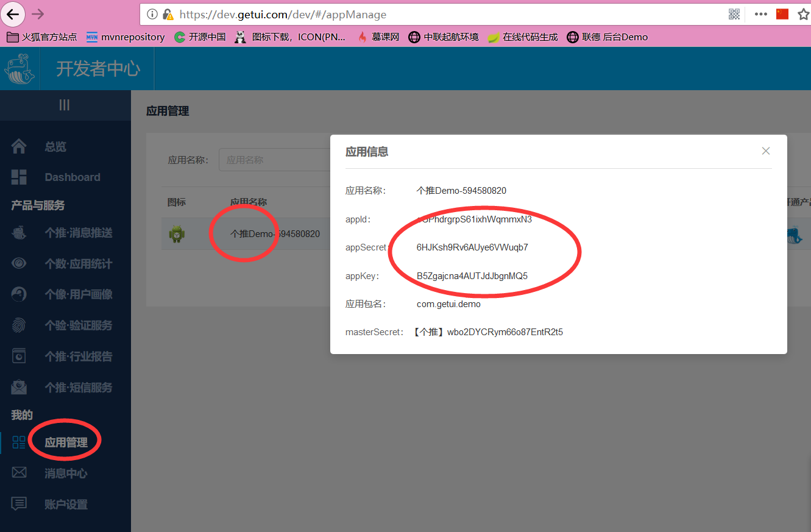Click the 开发者中心 header title
Viewport: 811px width, 532px height.
(x=98, y=69)
